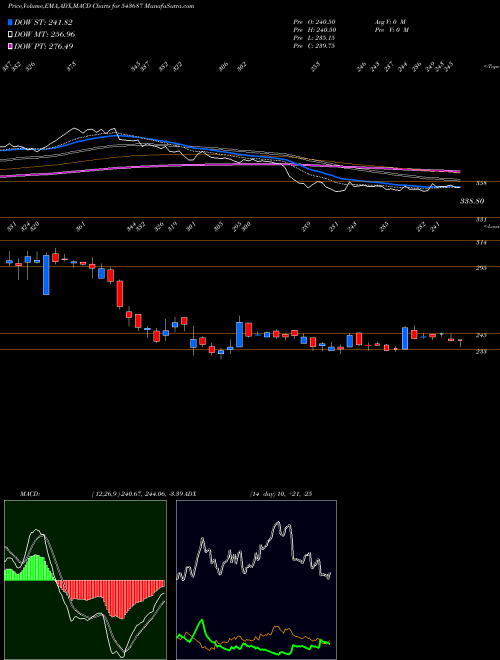This screenshot has height=660, width=500.
Task: Click the green MACD histogram bars
Action: 30,568
